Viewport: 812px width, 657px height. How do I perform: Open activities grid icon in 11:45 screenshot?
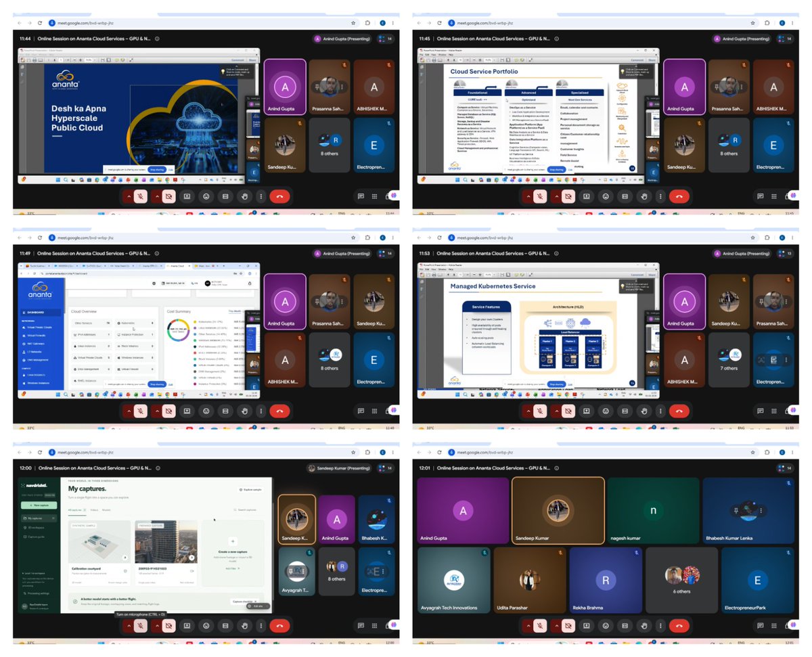pyautogui.click(x=775, y=196)
